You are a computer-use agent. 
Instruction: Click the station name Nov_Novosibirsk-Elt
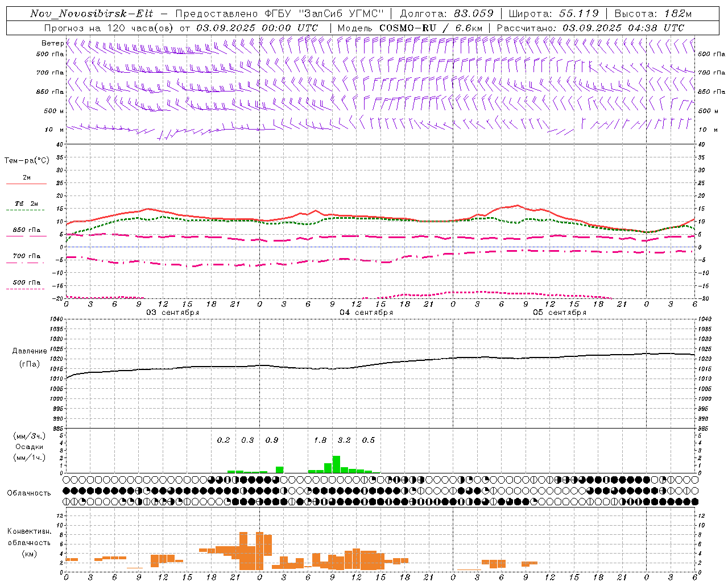pyautogui.click(x=92, y=14)
